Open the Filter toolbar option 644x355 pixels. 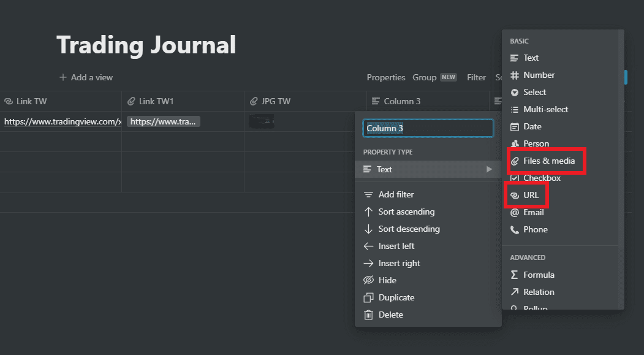coord(476,77)
